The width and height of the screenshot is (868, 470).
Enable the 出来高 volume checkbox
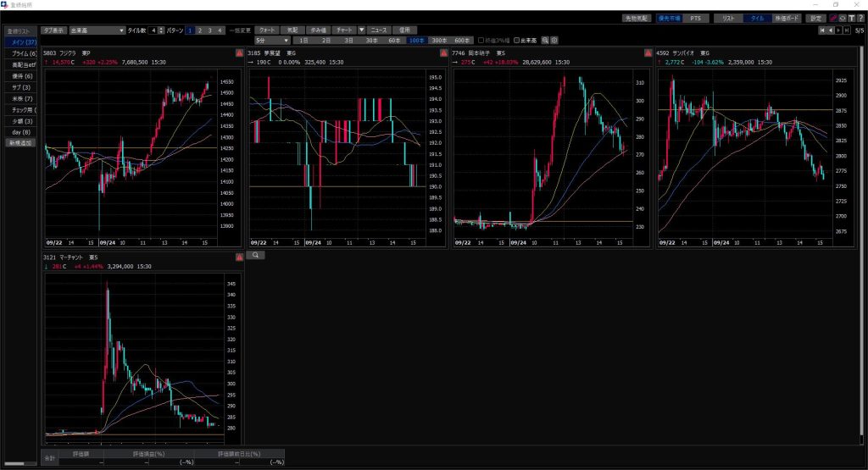point(518,40)
